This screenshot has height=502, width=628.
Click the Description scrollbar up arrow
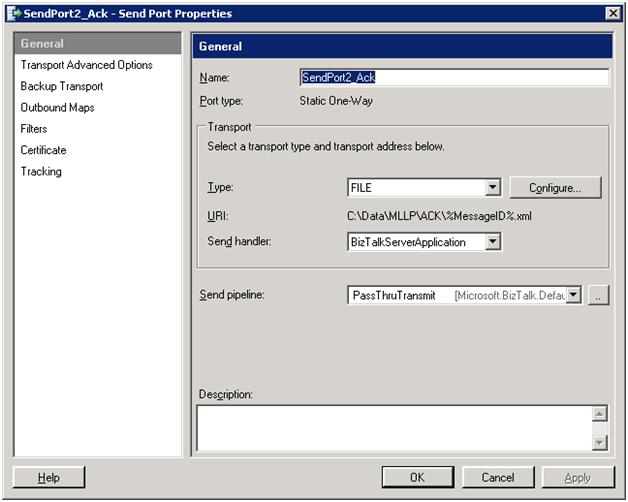pyautogui.click(x=599, y=414)
